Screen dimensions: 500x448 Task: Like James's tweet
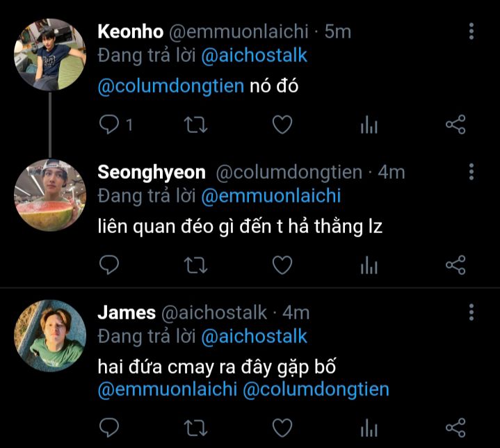coord(281,426)
